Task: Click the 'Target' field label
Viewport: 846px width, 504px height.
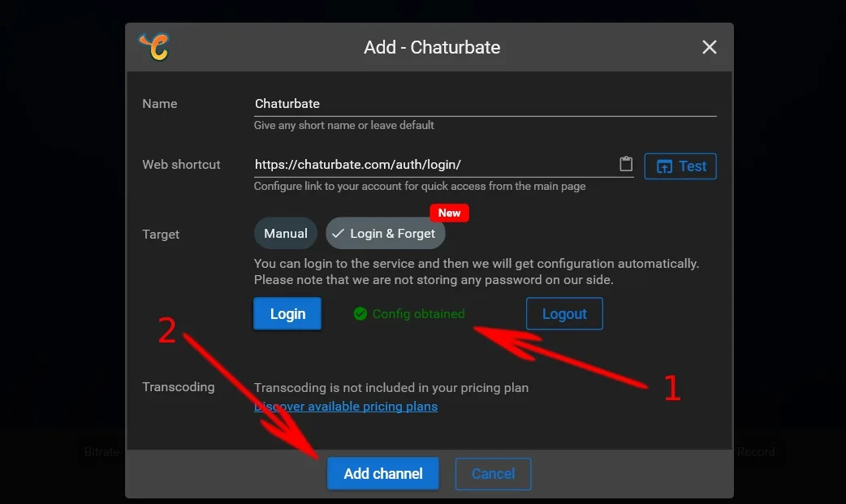Action: (161, 235)
